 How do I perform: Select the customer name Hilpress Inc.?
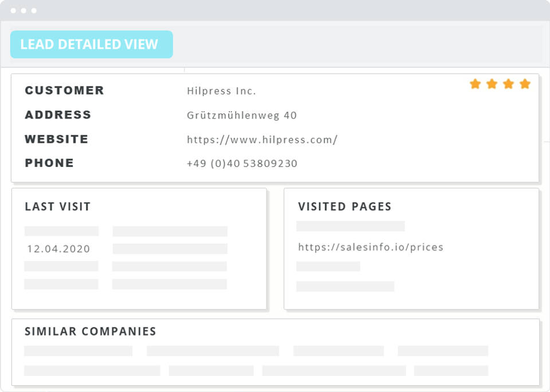click(221, 91)
